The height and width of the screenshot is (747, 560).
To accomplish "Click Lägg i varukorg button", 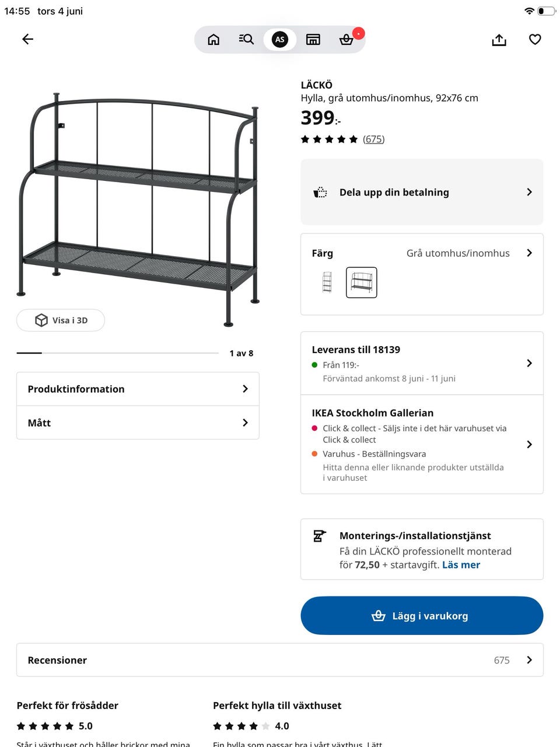I will pyautogui.click(x=422, y=616).
